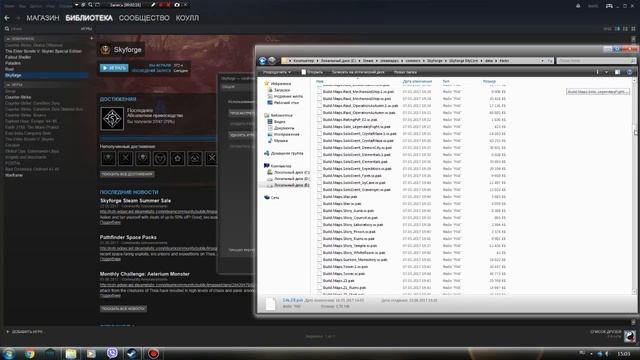Click the show all achievements button
640x360 pixels.
(127, 174)
